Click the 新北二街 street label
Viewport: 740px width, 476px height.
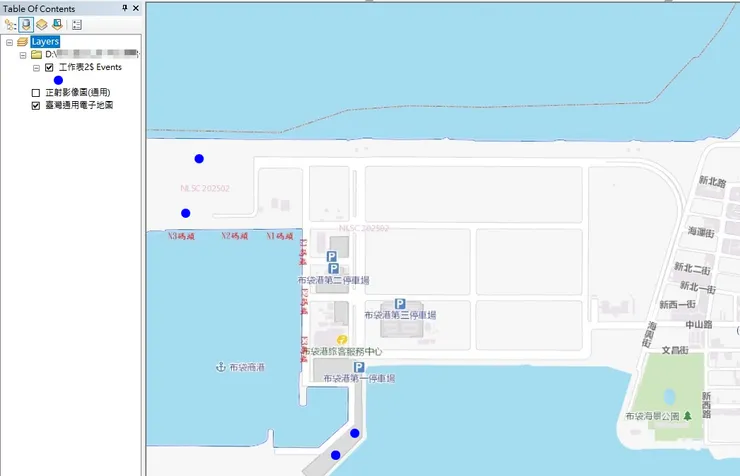692,268
